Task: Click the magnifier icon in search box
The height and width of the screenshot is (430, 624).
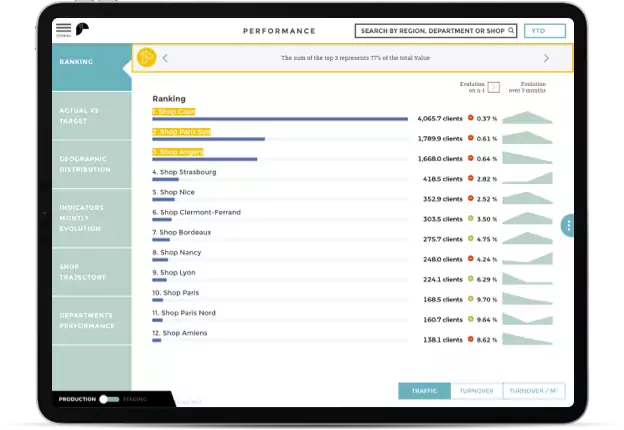Action: click(x=511, y=30)
